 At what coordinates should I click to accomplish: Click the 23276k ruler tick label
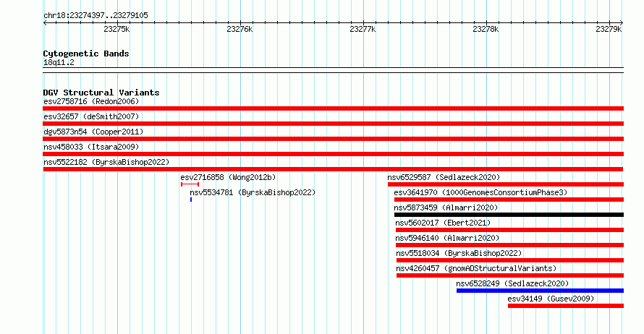(x=240, y=29)
